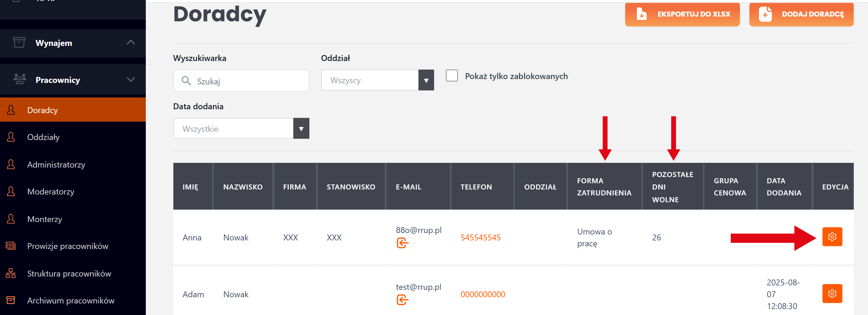868x315 pixels.
Task: Click the Struktura pracowników hierarchy icon
Action: pos(11,273)
